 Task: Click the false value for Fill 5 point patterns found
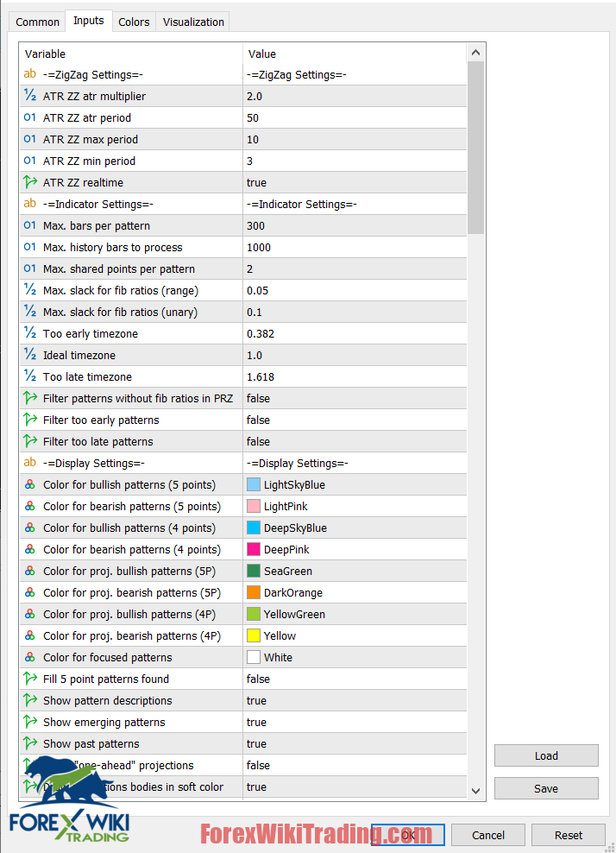click(258, 679)
